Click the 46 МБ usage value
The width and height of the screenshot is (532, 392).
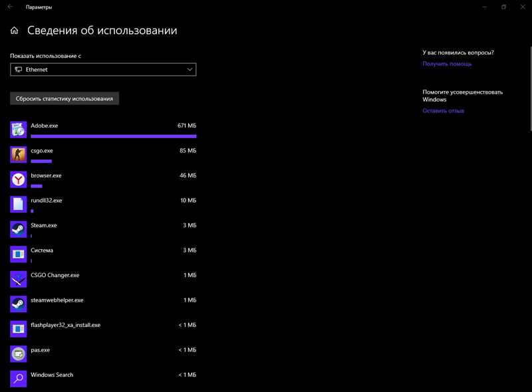(x=188, y=175)
